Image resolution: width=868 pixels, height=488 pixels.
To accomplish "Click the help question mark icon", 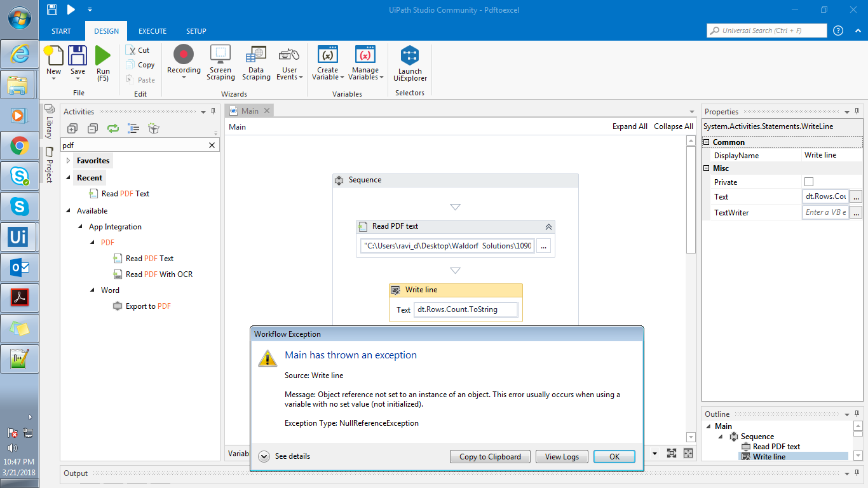I will [838, 30].
